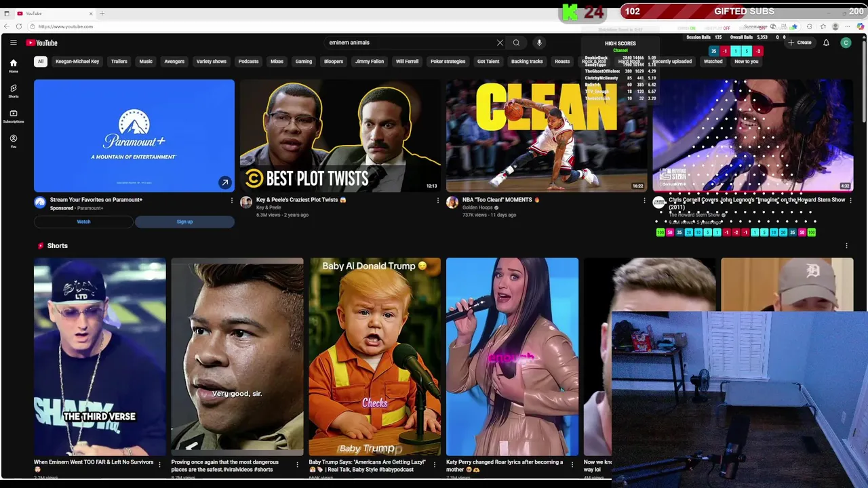Select the Will Ferrell chip
868x488 pixels.
(x=407, y=62)
